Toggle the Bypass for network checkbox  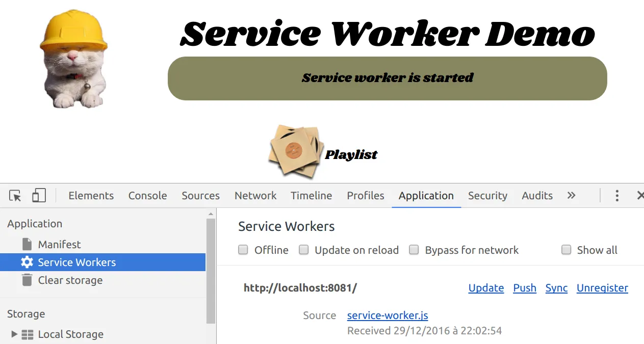coord(415,250)
